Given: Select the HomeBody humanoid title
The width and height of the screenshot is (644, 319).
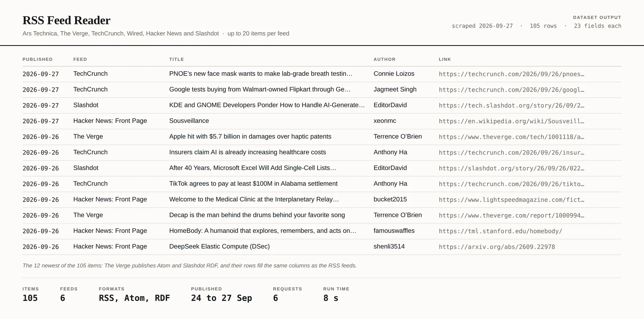Looking at the screenshot, I should click(263, 231).
